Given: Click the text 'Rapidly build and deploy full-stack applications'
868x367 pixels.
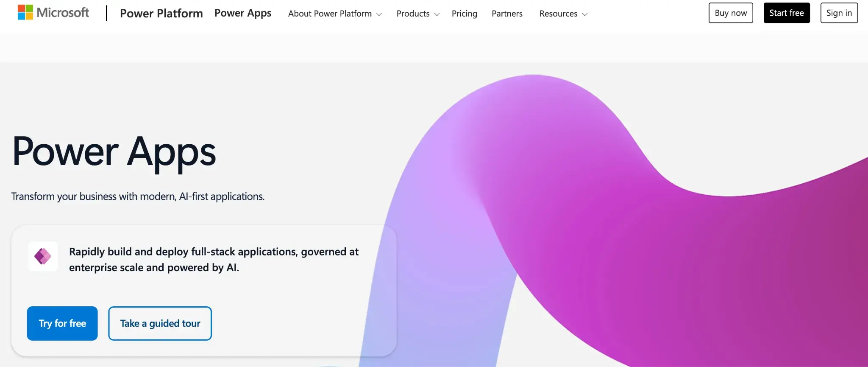Looking at the screenshot, I should pyautogui.click(x=183, y=252).
